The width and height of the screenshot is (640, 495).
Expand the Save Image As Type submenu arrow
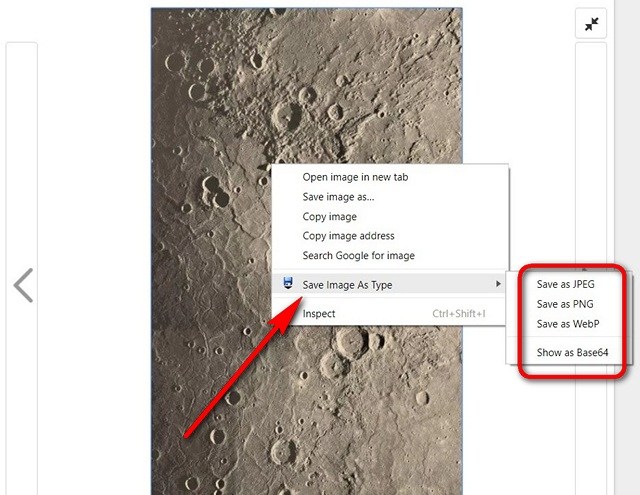click(x=498, y=284)
